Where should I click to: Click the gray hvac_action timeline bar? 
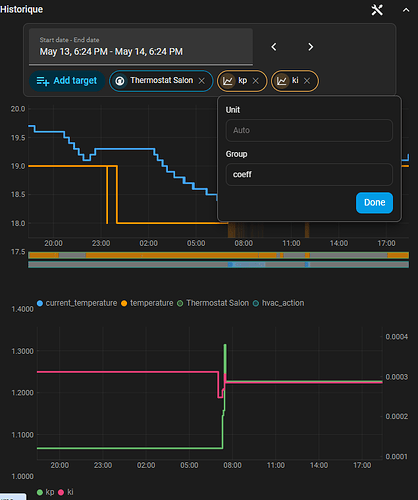pos(218,265)
